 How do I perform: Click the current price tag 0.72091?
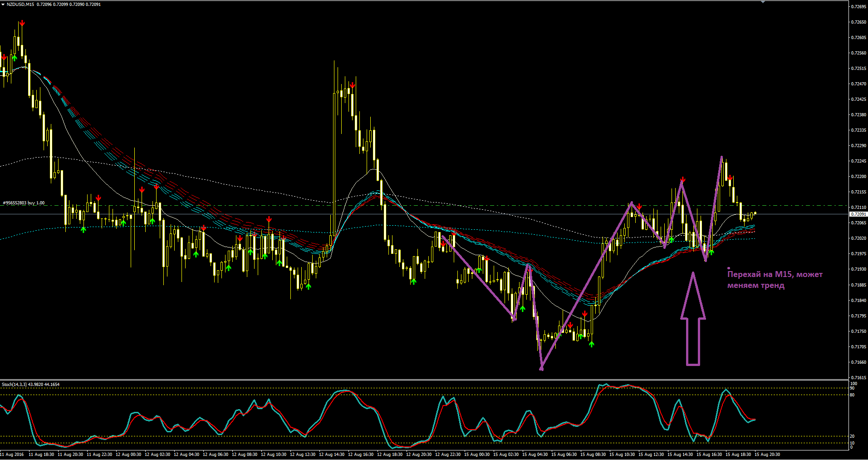coord(858,214)
